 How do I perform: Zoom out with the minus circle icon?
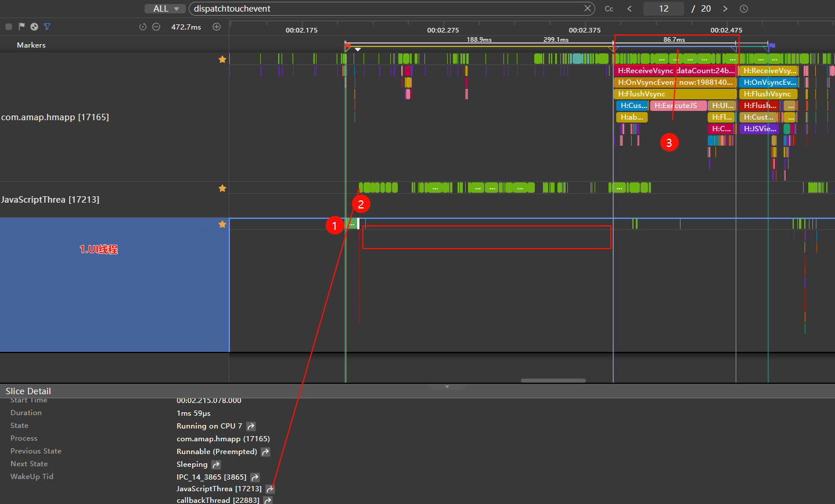click(156, 27)
